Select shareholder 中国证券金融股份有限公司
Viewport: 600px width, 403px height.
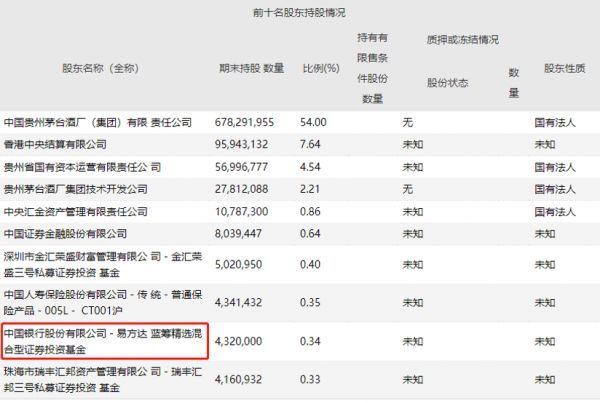click(65, 234)
